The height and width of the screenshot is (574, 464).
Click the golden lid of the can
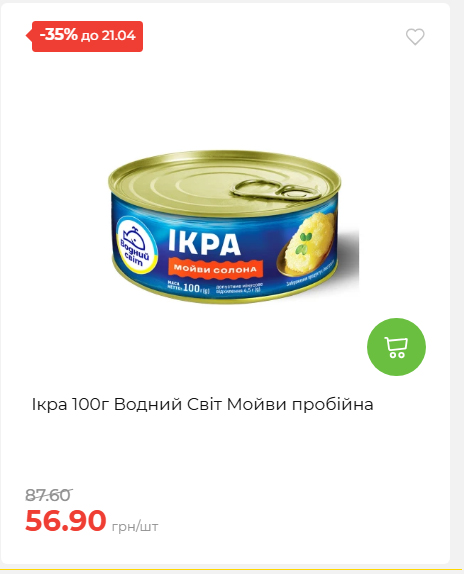click(224, 181)
